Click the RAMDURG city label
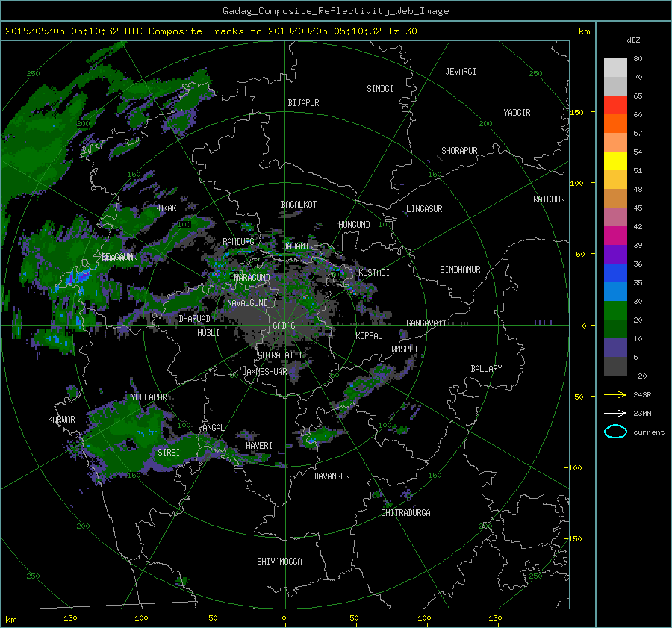Viewport: 672px width, 628px height. tap(238, 242)
